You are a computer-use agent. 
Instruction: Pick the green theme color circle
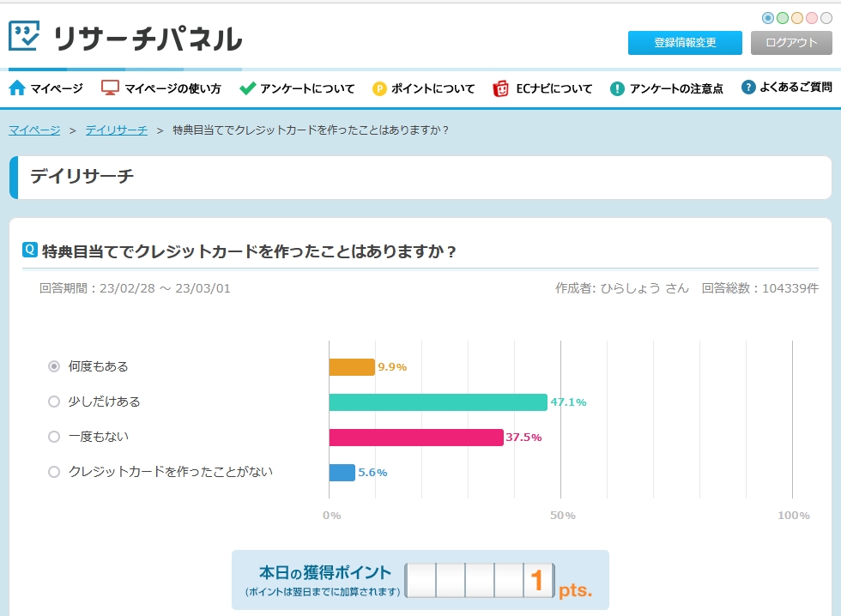click(783, 18)
